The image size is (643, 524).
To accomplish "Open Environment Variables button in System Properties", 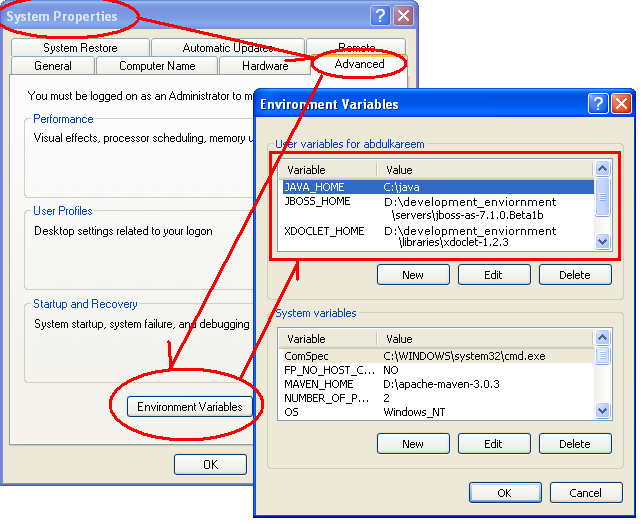I will click(x=189, y=407).
